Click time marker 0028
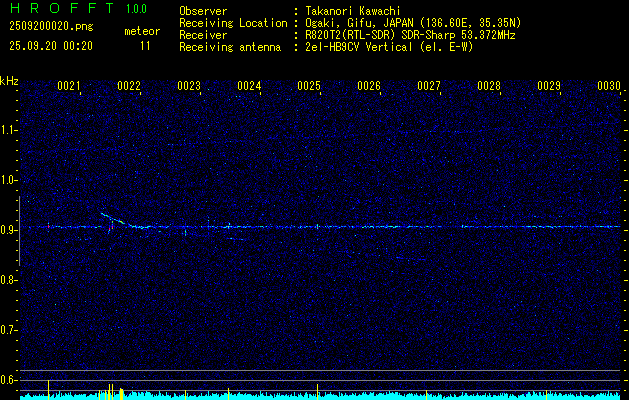This screenshot has width=629, height=400. pos(489,86)
